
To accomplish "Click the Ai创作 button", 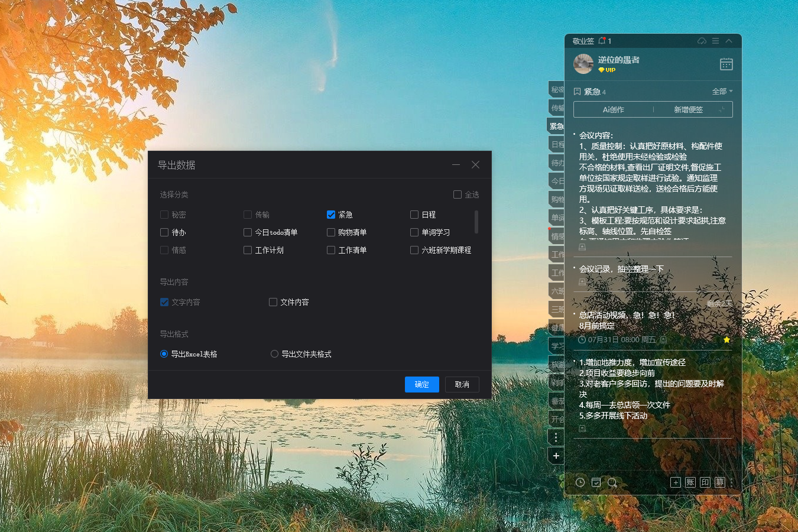I will point(613,109).
